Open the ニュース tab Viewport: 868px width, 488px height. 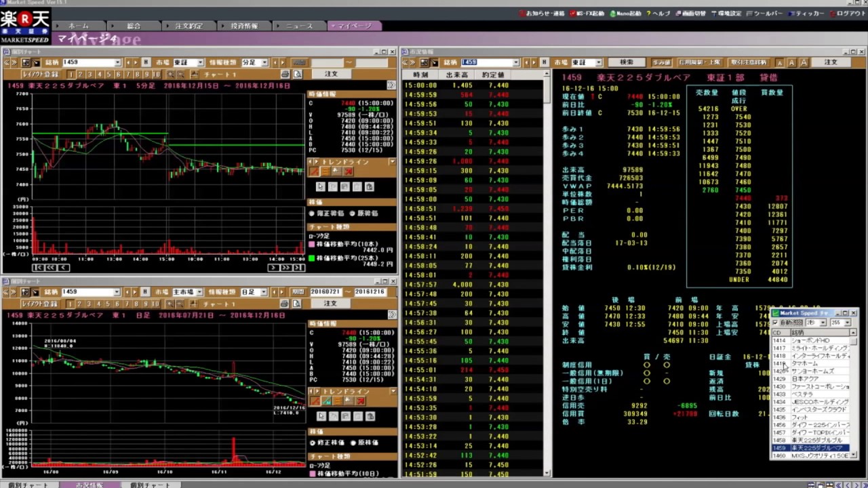(299, 26)
